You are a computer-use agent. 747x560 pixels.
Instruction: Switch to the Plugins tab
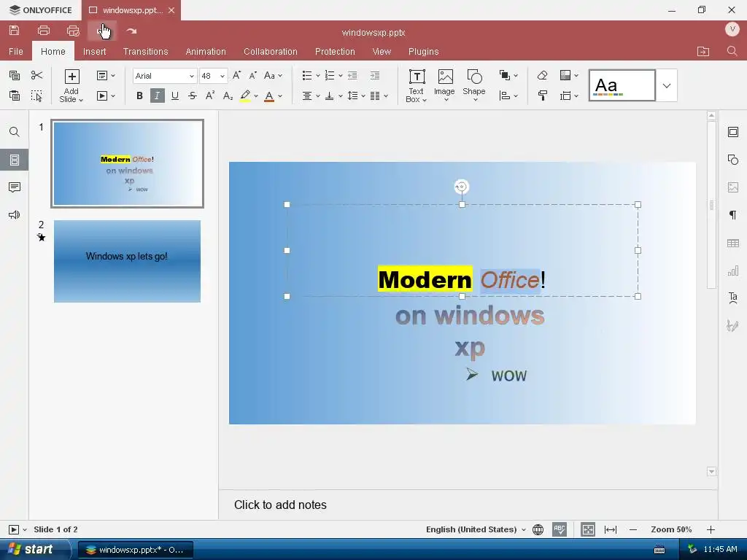click(x=424, y=52)
